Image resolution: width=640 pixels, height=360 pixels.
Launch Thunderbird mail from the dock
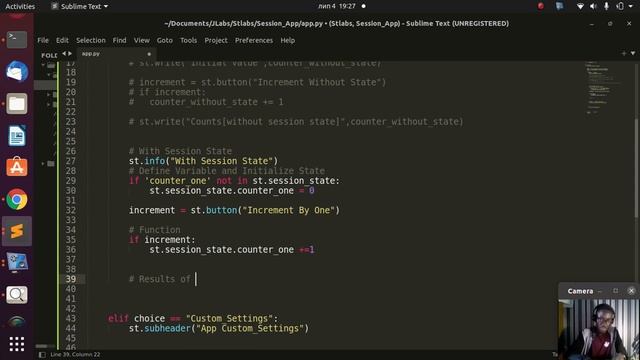click(17, 71)
